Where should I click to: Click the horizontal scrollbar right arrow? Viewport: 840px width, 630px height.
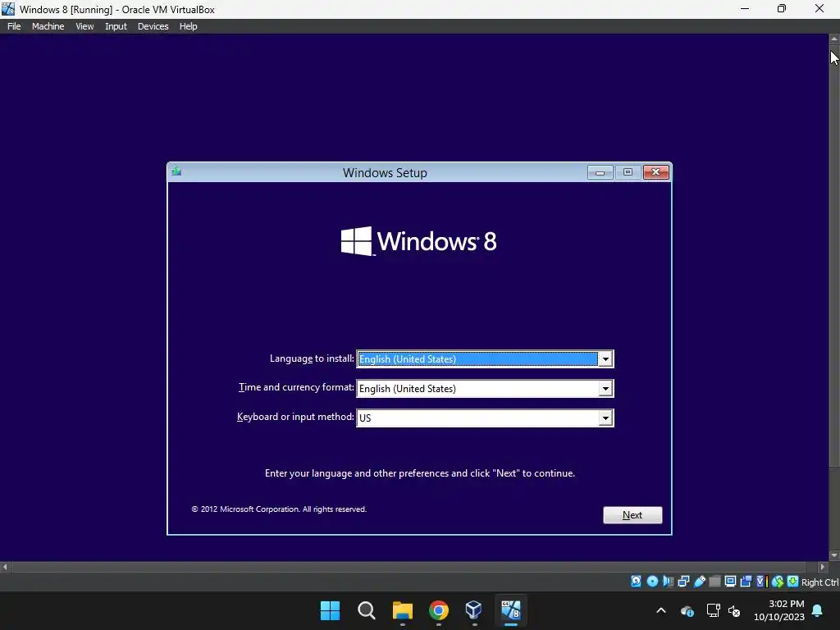pos(822,566)
